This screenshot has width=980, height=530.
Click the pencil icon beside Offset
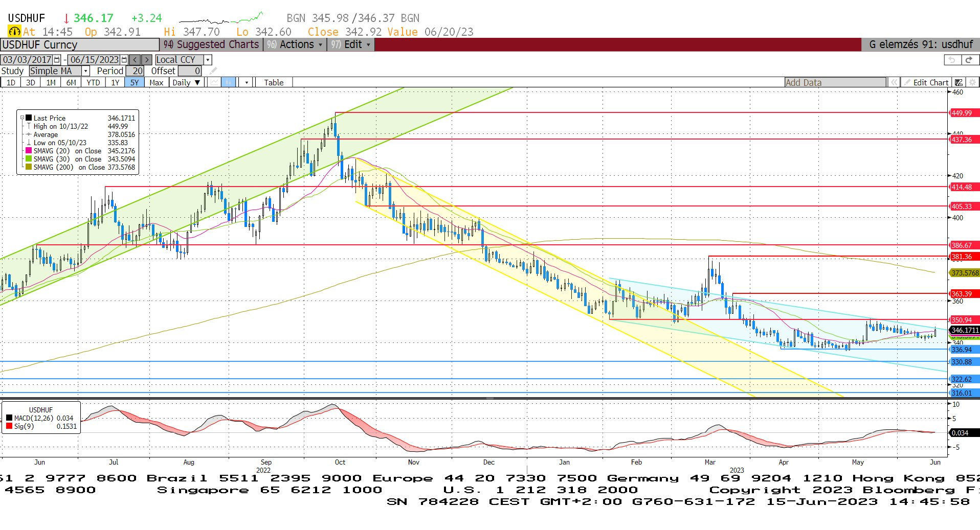pyautogui.click(x=213, y=71)
